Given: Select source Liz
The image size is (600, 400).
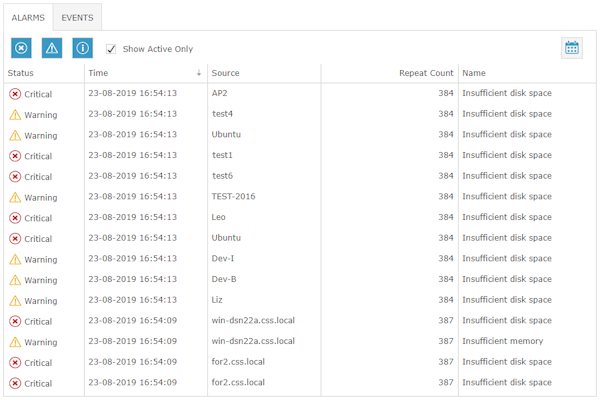Looking at the screenshot, I should [x=217, y=300].
